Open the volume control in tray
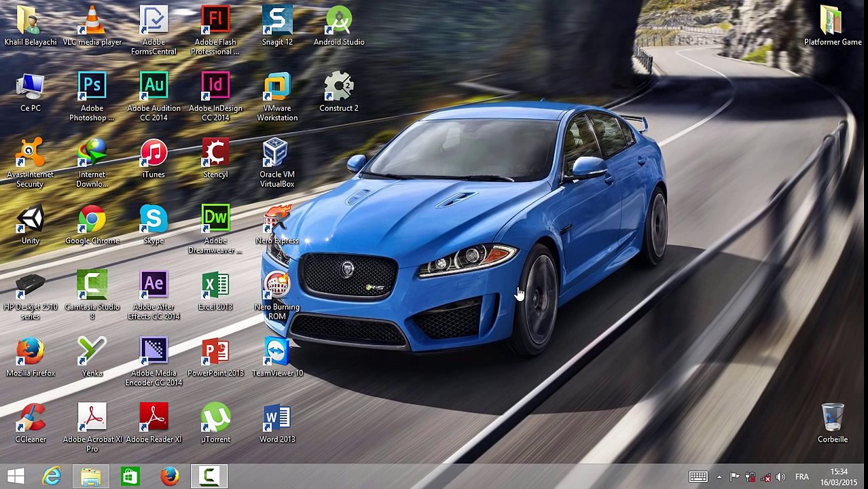Image resolution: width=868 pixels, height=489 pixels. [780, 477]
